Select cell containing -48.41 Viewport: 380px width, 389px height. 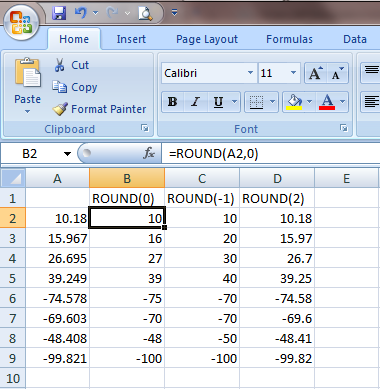click(x=277, y=338)
